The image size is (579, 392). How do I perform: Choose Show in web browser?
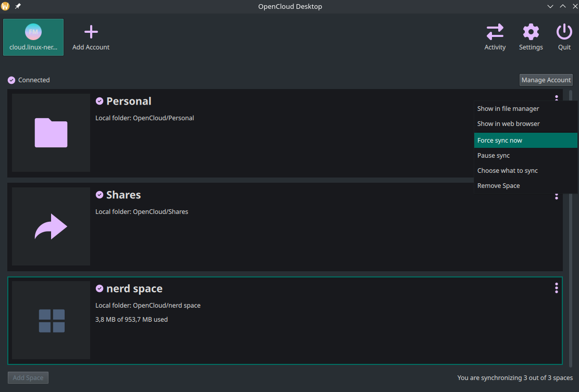[x=525, y=124]
